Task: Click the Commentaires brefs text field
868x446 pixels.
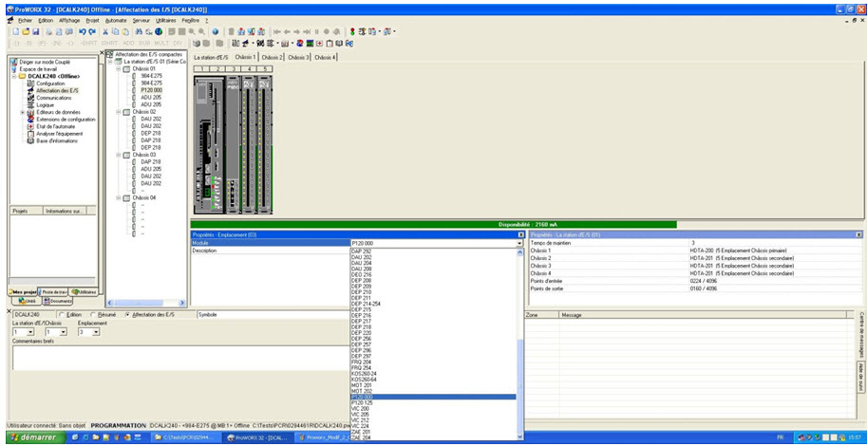Action: click(180, 358)
